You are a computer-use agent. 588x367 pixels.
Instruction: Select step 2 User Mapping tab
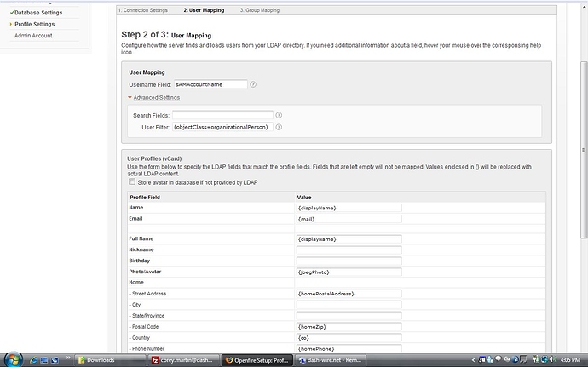204,10
